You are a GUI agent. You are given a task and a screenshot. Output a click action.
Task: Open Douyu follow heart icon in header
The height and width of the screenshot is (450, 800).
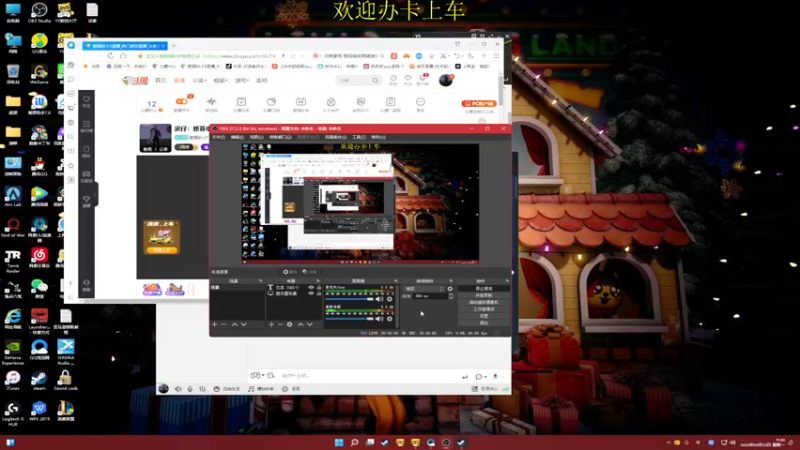click(x=408, y=79)
